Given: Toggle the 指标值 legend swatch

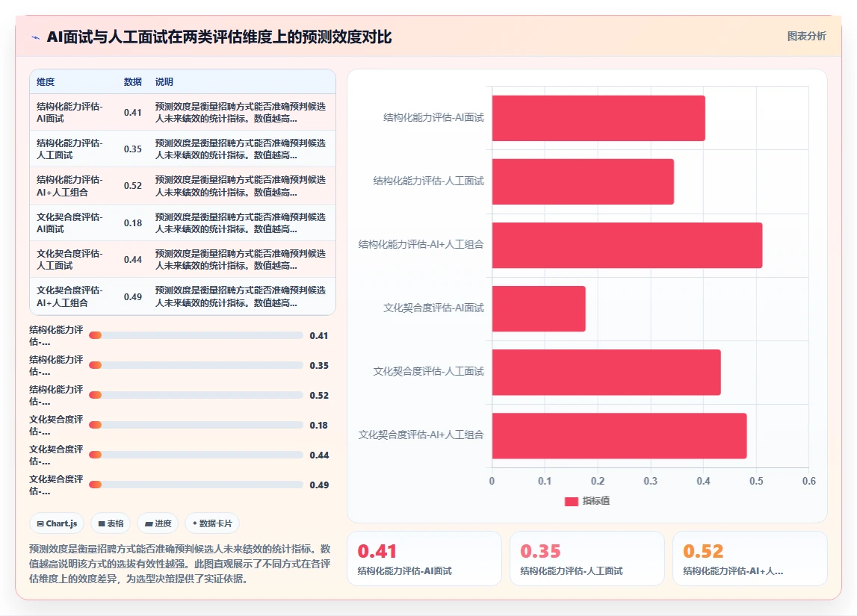Looking at the screenshot, I should click(x=571, y=501).
